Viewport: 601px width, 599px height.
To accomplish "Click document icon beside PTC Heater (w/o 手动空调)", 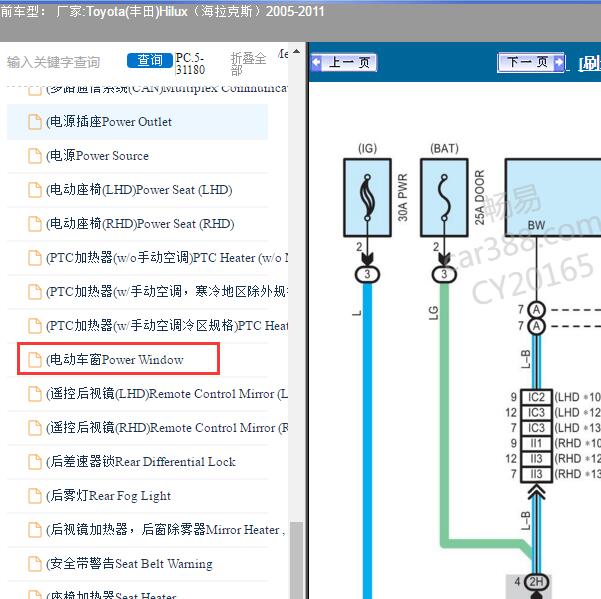I will click(35, 258).
